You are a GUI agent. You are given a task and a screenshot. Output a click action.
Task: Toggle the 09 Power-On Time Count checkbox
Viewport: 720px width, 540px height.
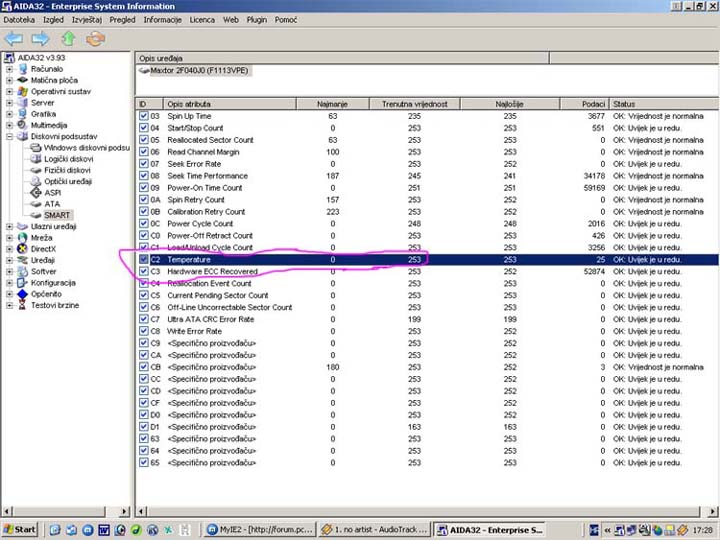click(144, 188)
